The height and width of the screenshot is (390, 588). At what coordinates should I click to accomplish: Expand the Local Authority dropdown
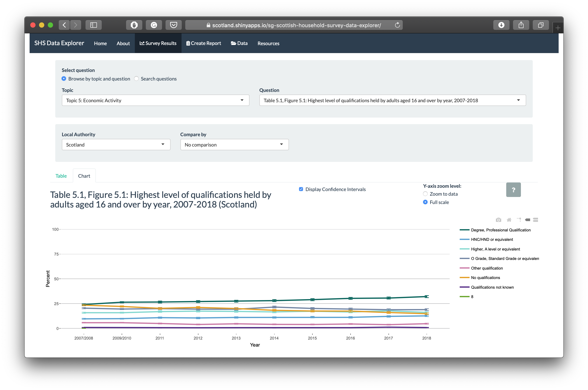point(116,145)
